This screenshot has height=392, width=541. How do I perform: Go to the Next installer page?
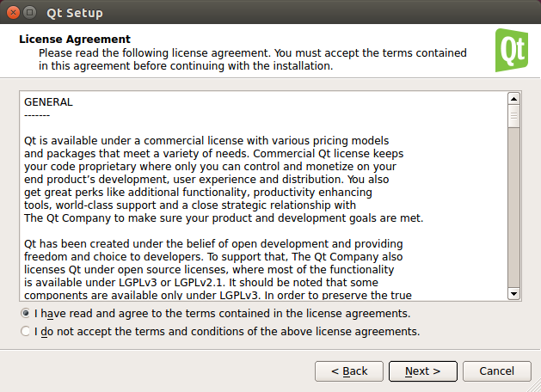click(422, 371)
